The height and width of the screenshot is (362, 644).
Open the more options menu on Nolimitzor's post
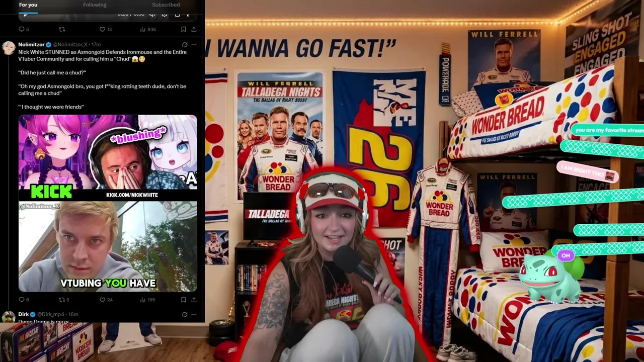pyautogui.click(x=194, y=45)
